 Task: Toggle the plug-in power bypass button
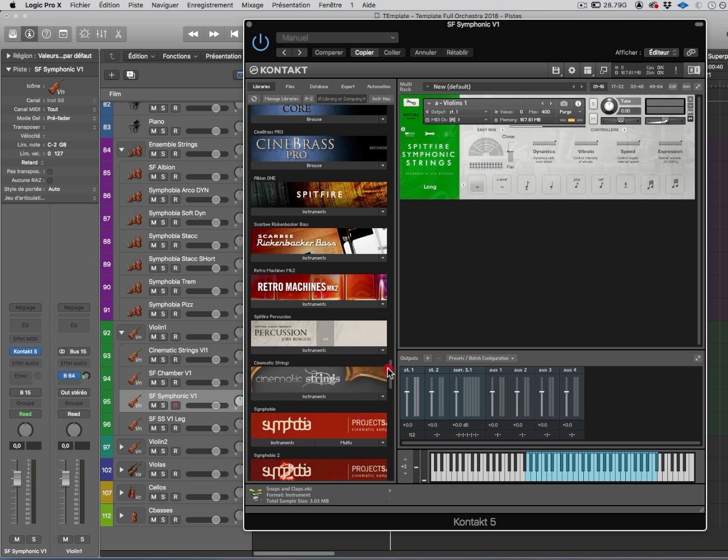[x=260, y=42]
